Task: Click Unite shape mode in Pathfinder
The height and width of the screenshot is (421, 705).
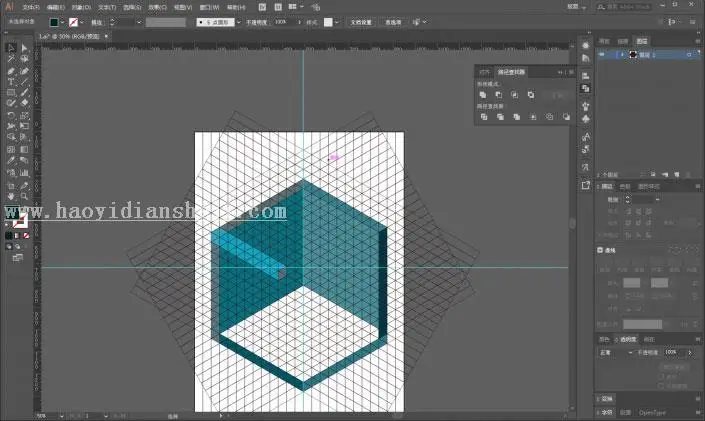Action: [483, 95]
